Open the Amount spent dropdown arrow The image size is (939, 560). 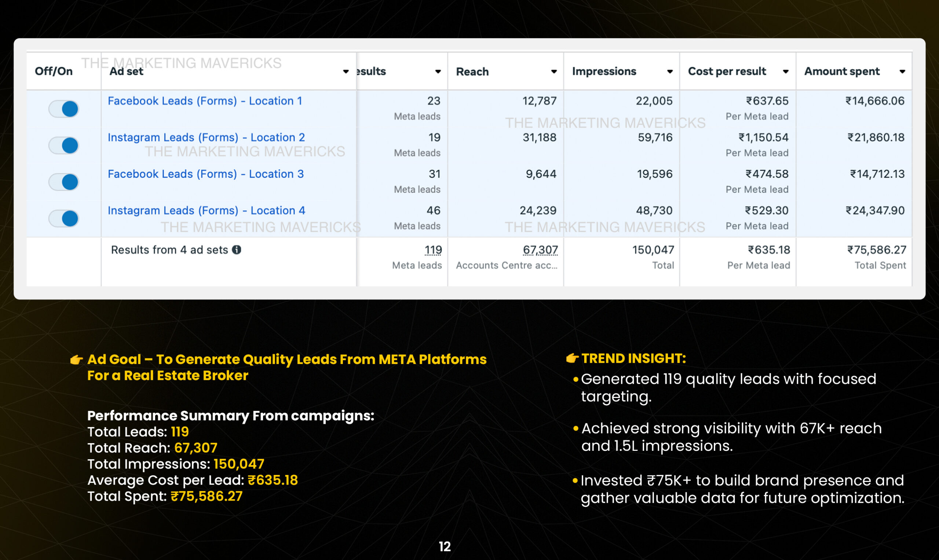point(902,72)
